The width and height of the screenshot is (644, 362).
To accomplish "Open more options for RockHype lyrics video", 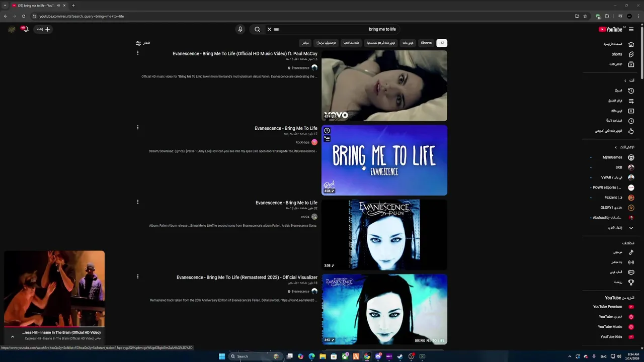I will click(137, 127).
